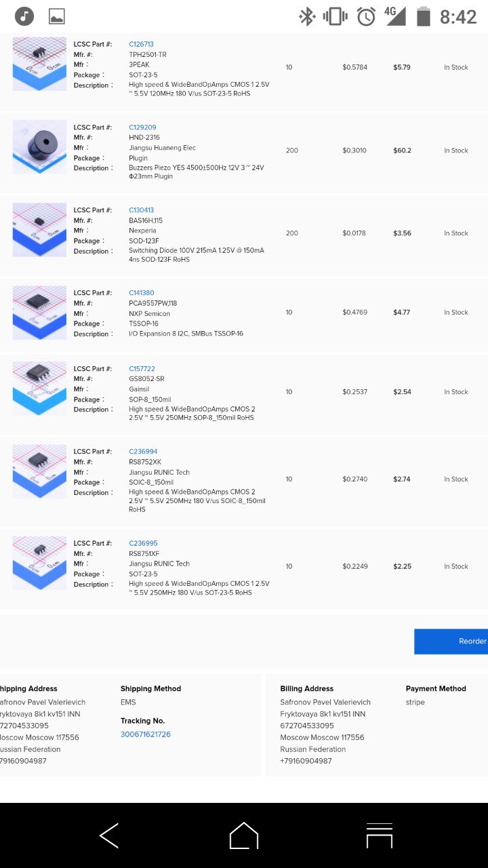Select the stripe payment method text
Image resolution: width=488 pixels, height=868 pixels.
click(415, 703)
